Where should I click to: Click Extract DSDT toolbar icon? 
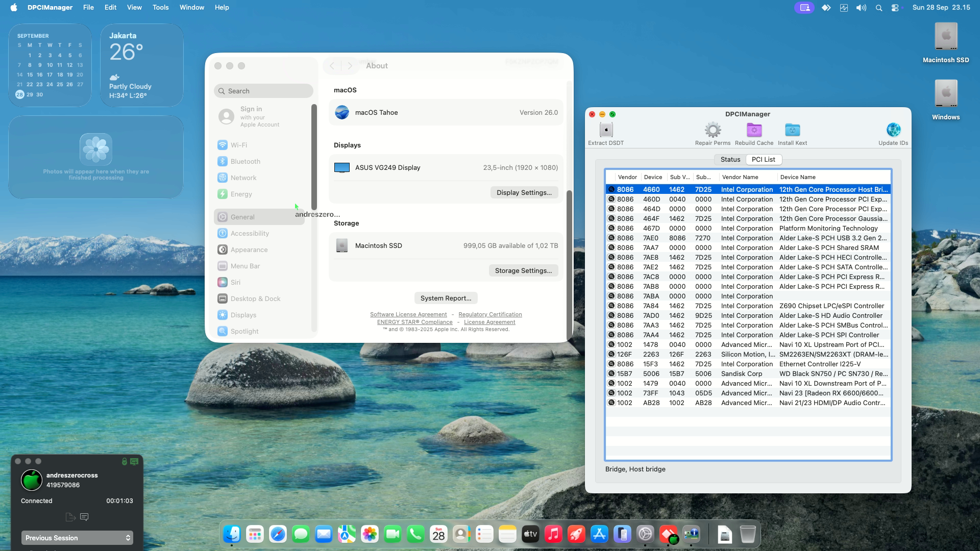606,130
